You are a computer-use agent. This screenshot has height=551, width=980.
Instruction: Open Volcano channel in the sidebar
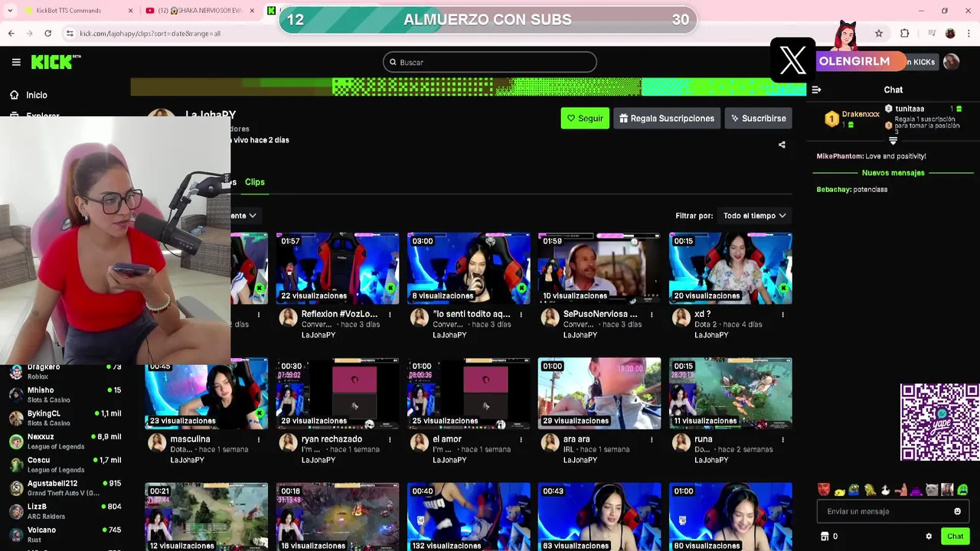pyautogui.click(x=65, y=534)
